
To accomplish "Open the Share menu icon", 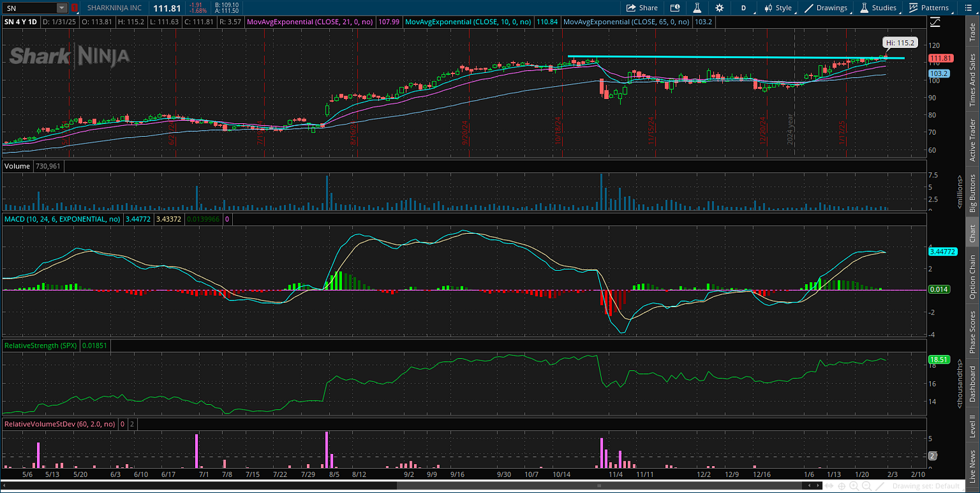I will point(641,8).
